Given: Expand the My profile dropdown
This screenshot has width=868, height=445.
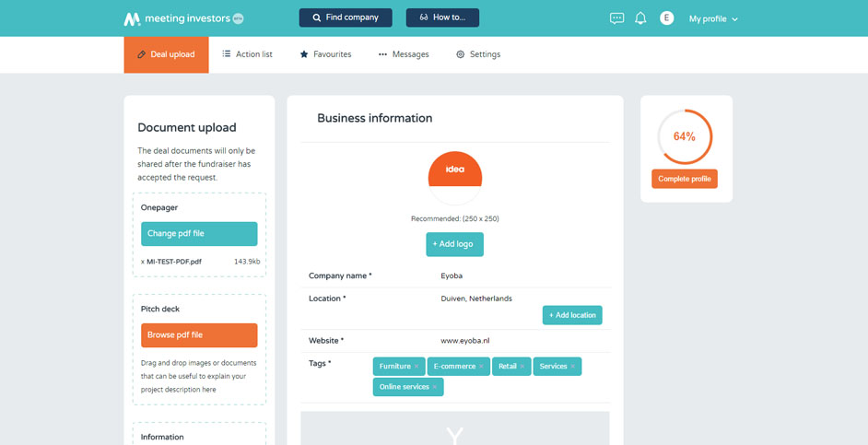Looking at the screenshot, I should point(713,18).
